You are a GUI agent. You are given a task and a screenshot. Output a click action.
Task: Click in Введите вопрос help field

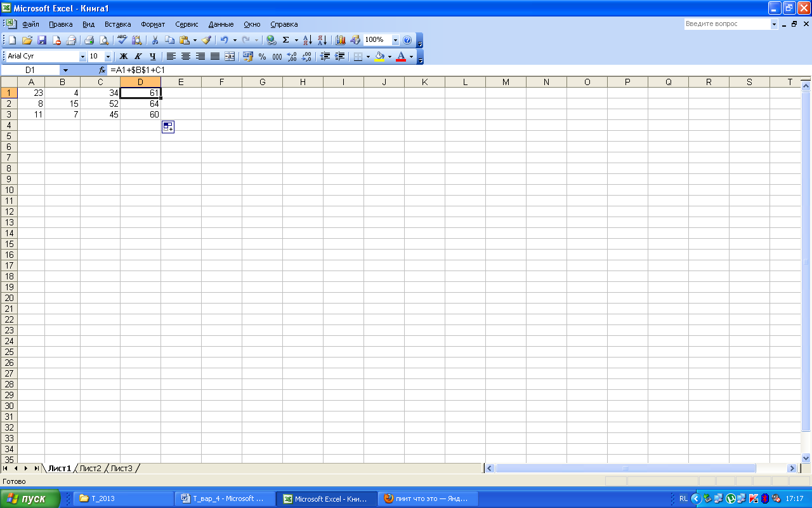(727, 24)
